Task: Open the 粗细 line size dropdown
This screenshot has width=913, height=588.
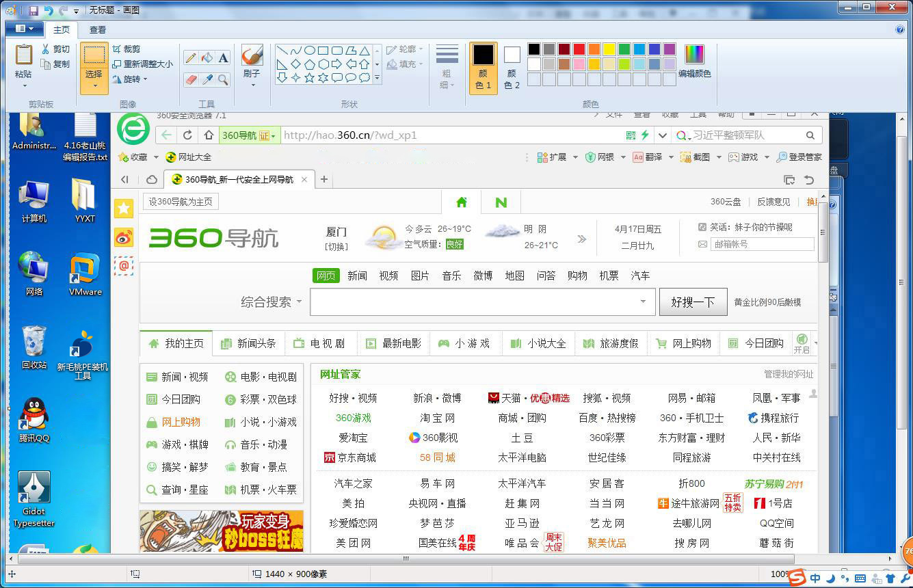Action: pos(447,68)
